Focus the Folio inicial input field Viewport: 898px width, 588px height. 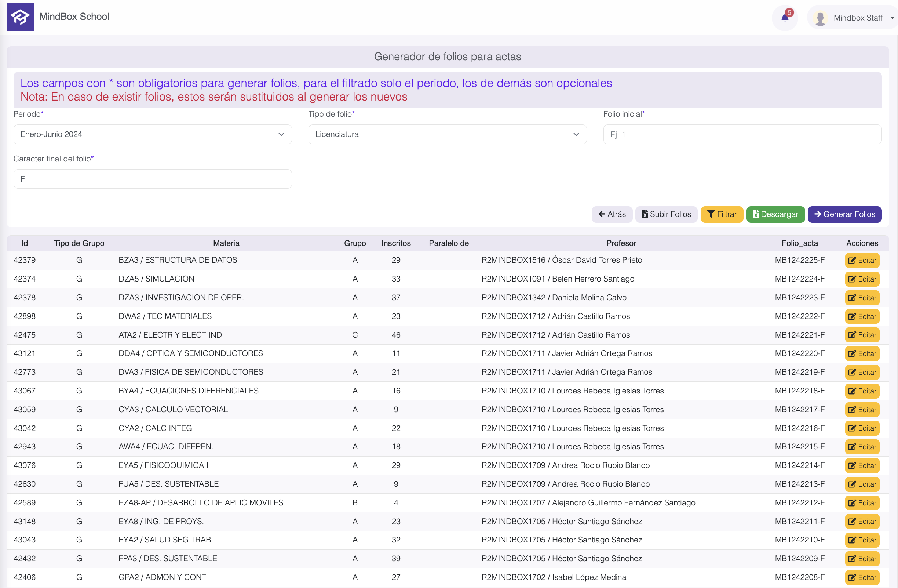[742, 134]
